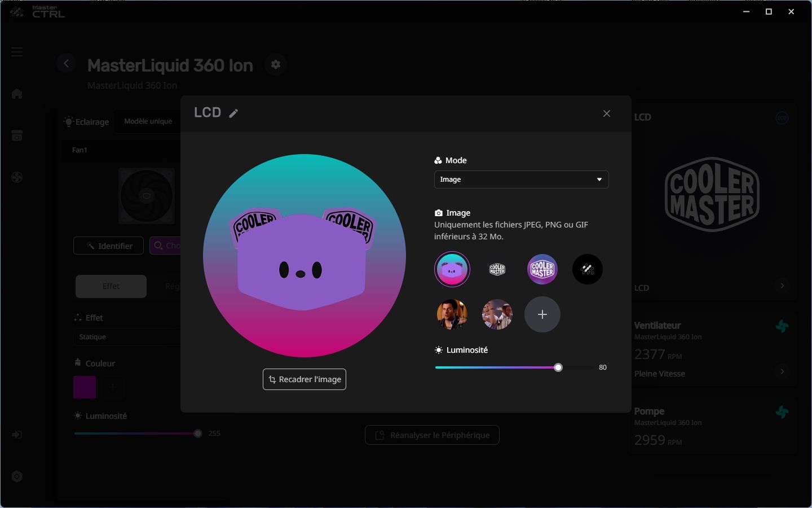The height and width of the screenshot is (508, 812).
Task: Click the Identifier button
Action: click(x=109, y=246)
